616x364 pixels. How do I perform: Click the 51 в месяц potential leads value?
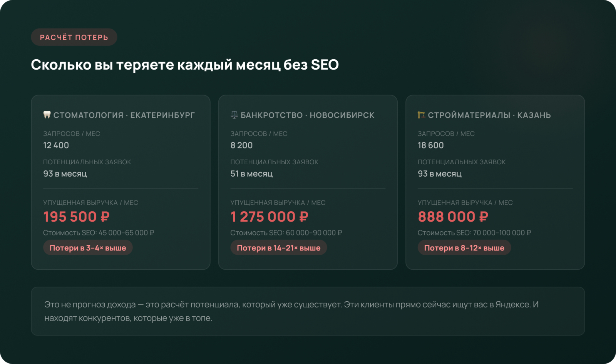coord(251,174)
